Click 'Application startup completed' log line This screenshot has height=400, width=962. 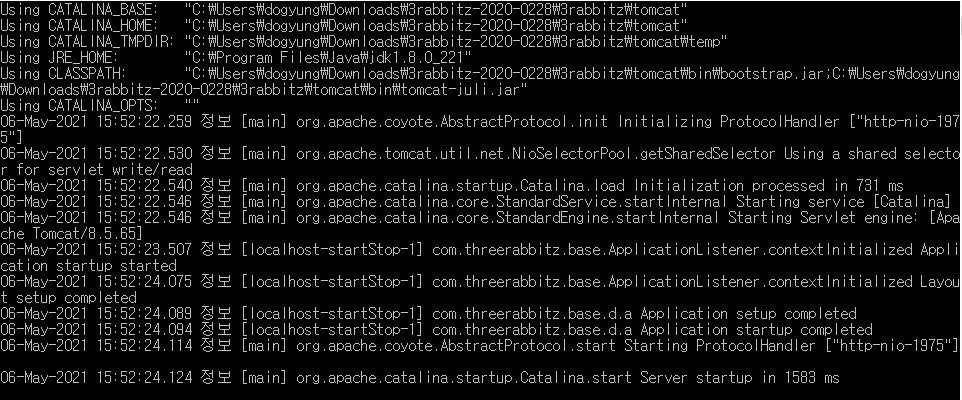click(436, 330)
